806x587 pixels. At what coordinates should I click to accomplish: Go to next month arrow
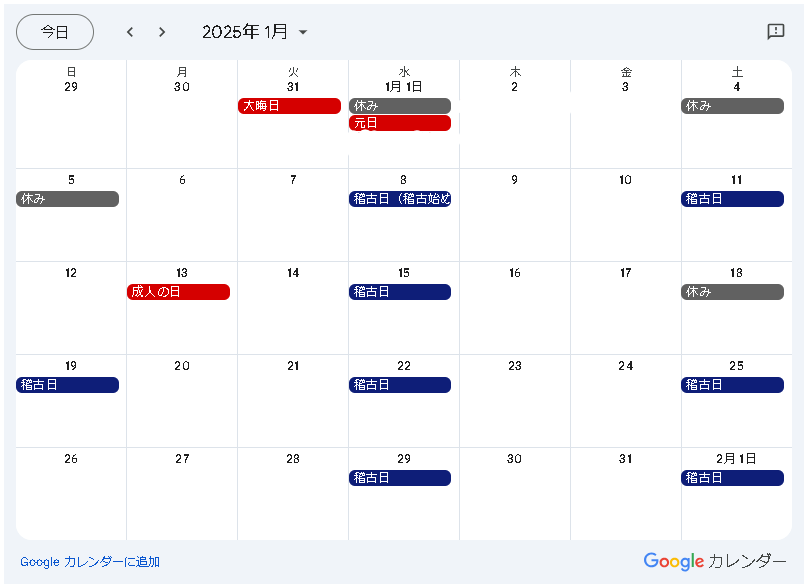coord(162,32)
